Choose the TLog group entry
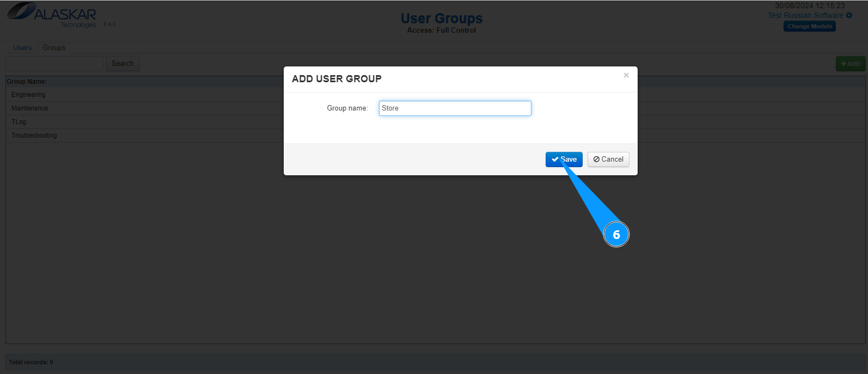 pyautogui.click(x=19, y=122)
